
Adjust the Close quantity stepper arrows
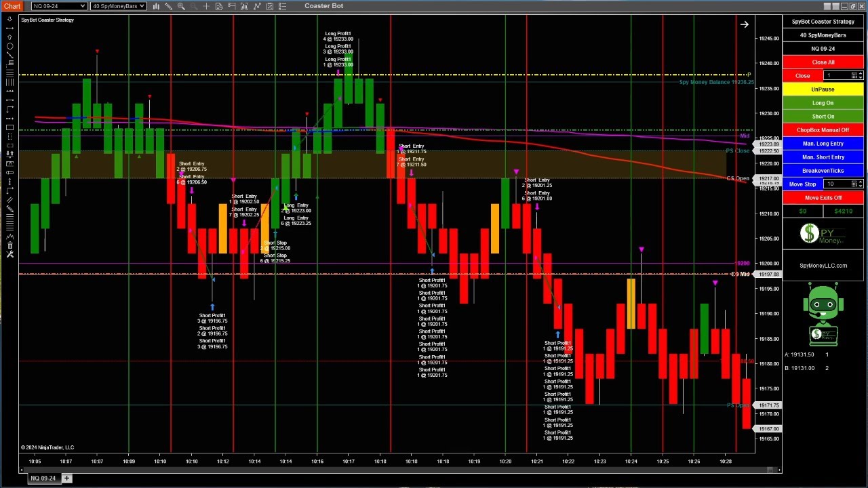[x=861, y=75]
